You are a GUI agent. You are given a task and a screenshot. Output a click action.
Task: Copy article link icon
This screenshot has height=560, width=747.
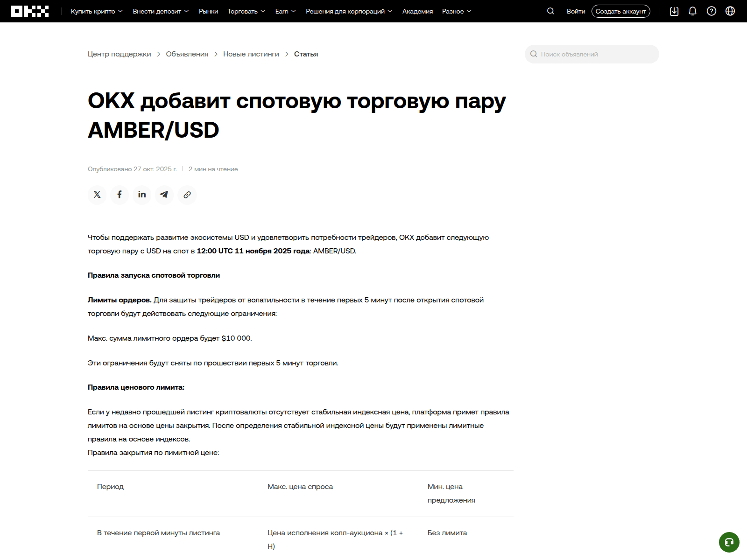pos(187,195)
